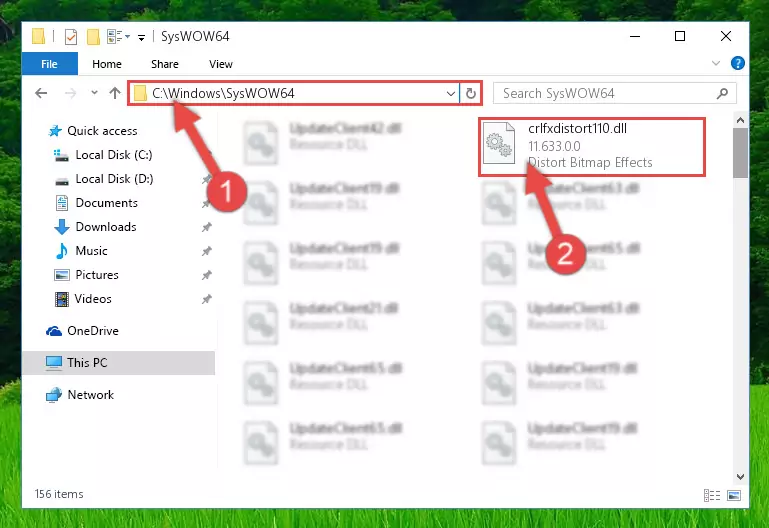
Task: Open Music folder in sidebar
Action: (x=91, y=251)
